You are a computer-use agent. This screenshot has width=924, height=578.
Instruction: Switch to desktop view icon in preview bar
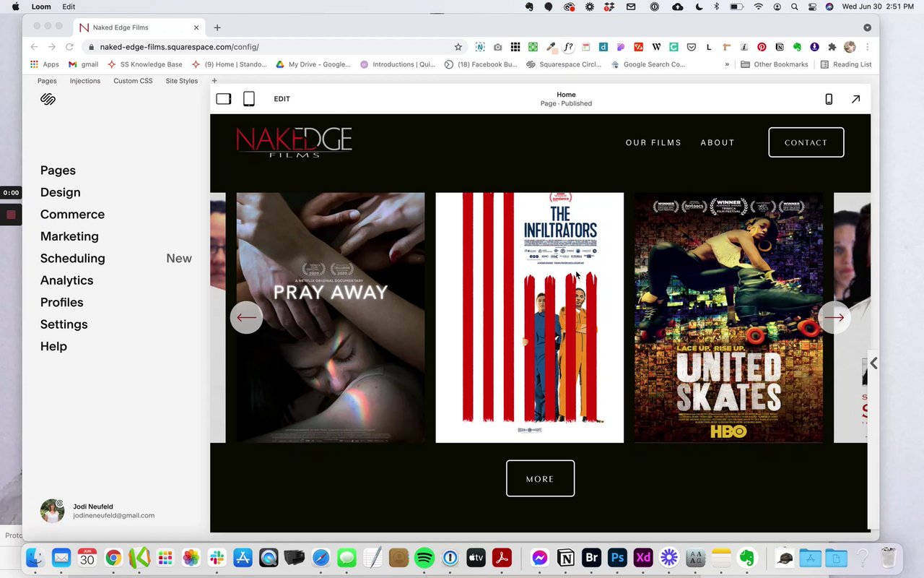click(x=224, y=99)
